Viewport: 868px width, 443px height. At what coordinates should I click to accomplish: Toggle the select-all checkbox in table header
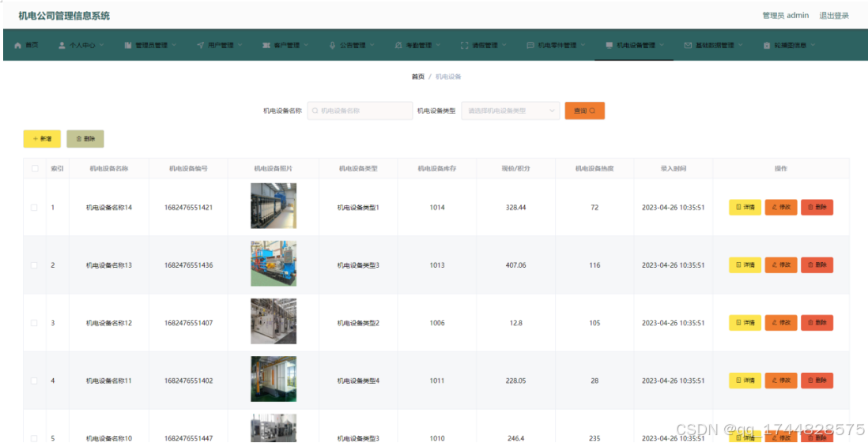[35, 169]
